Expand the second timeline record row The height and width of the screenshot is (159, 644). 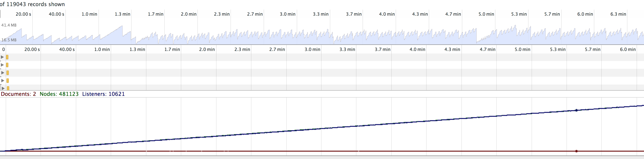[x=2, y=65]
